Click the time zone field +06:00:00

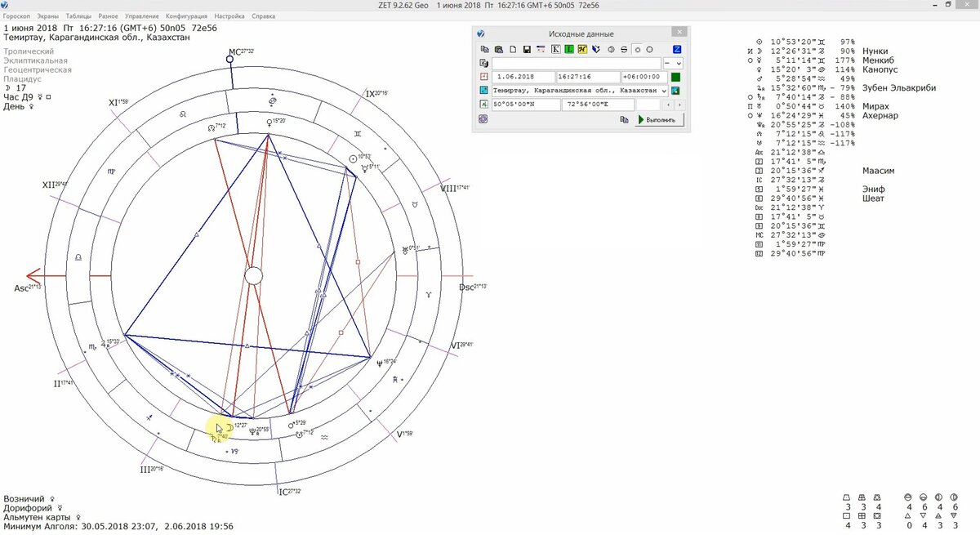(x=644, y=77)
